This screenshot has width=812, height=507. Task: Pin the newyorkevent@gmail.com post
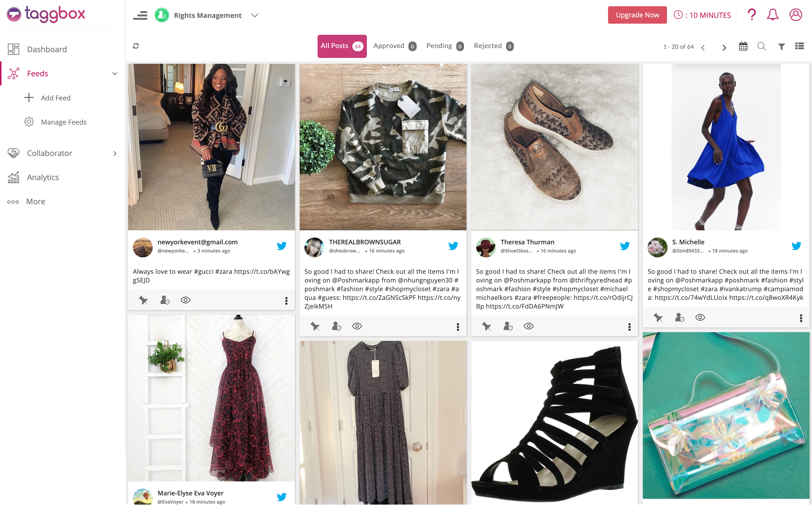pos(143,300)
